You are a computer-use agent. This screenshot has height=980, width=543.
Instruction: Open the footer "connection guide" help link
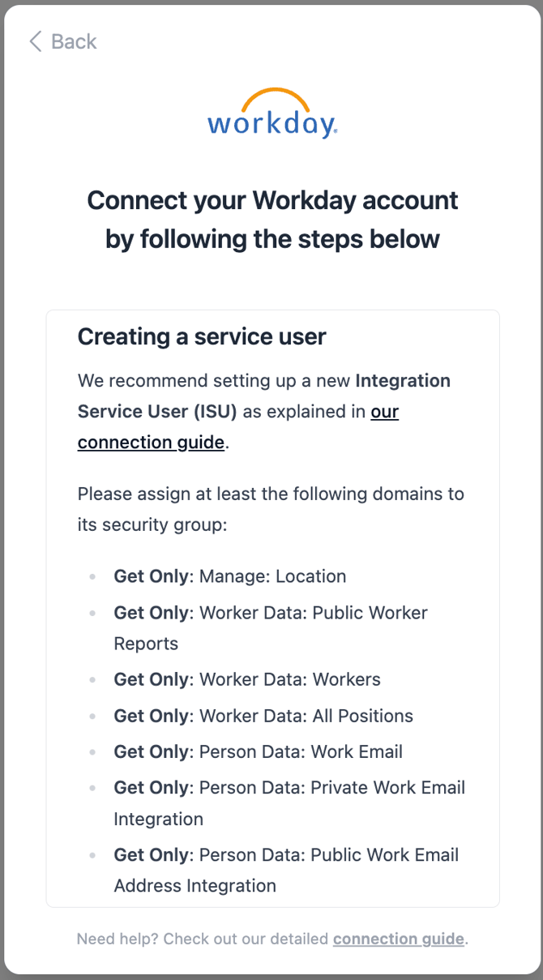pos(399,939)
